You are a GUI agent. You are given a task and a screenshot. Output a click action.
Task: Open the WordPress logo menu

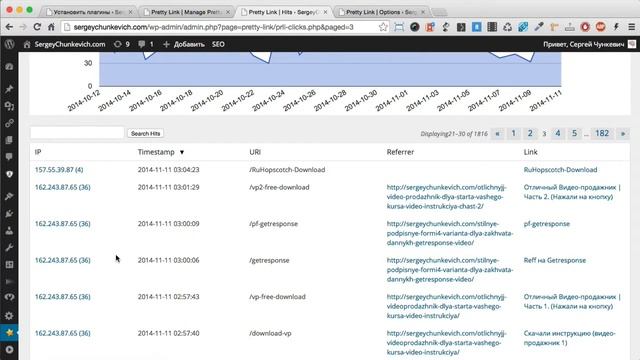[9, 44]
